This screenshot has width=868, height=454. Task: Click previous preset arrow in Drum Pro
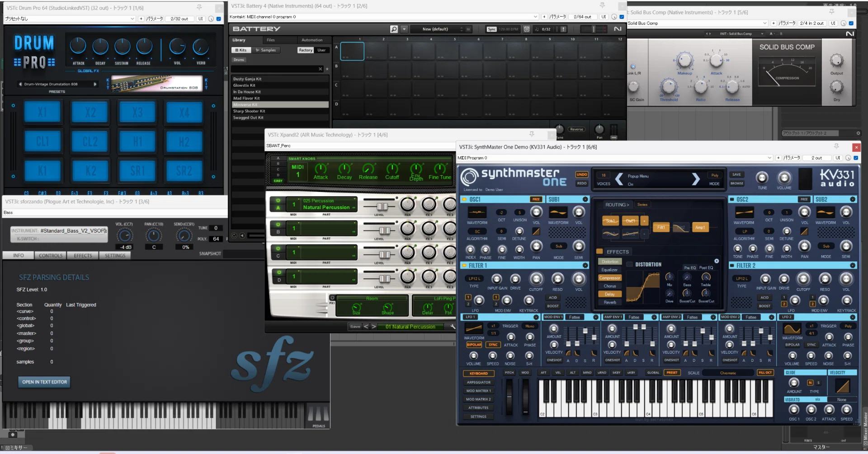(x=20, y=84)
